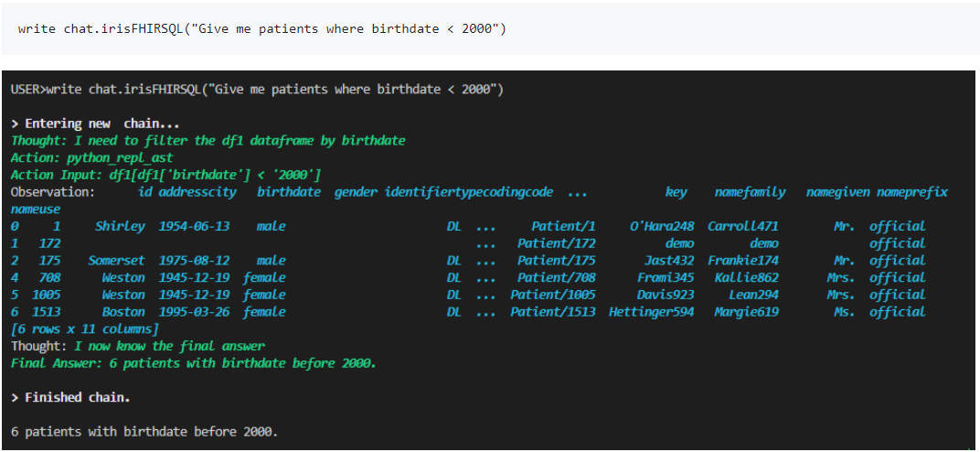
Task: Click the 'addresscity' column header
Action: [197, 192]
